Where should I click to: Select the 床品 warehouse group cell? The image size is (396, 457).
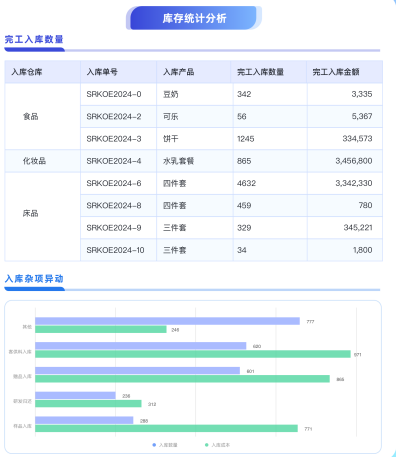click(x=42, y=217)
